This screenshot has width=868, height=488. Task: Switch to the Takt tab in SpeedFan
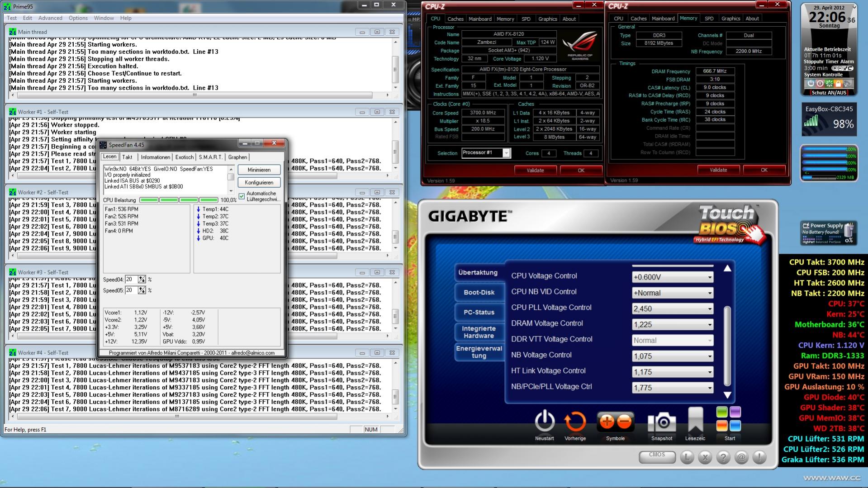(x=127, y=157)
